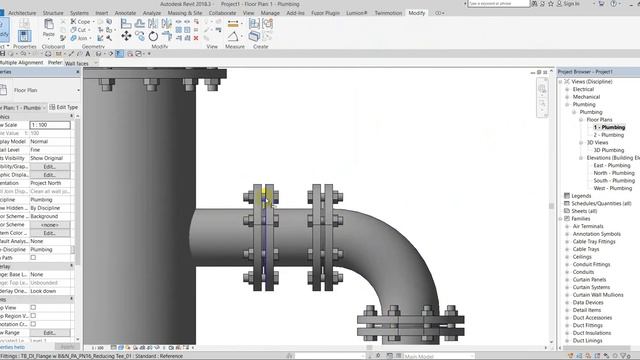Click the Orientation value Project North
The image size is (640, 360).
[45, 183]
